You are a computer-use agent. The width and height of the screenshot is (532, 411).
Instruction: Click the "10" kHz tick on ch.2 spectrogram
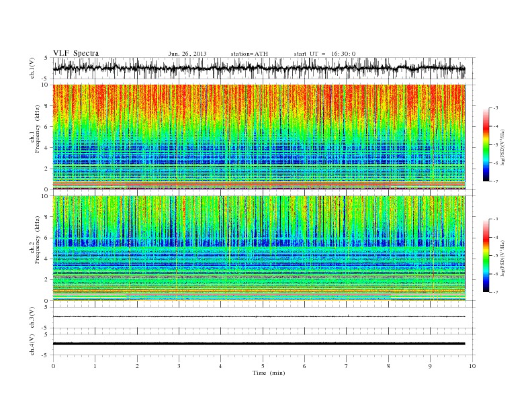46,196
